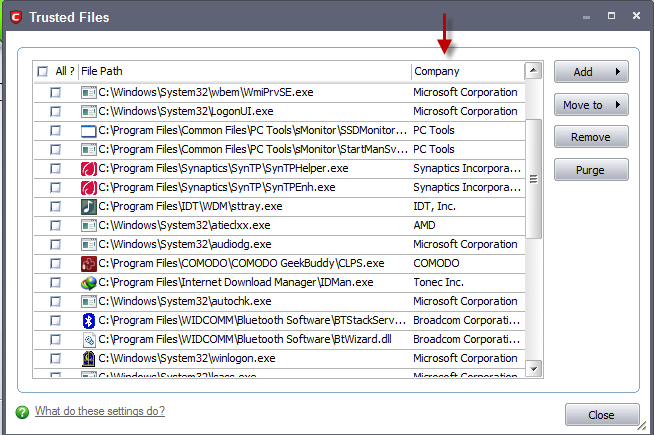Select the C:\Windows\System32\audiodg.exe path
The width and height of the screenshot is (654, 435).
point(185,244)
